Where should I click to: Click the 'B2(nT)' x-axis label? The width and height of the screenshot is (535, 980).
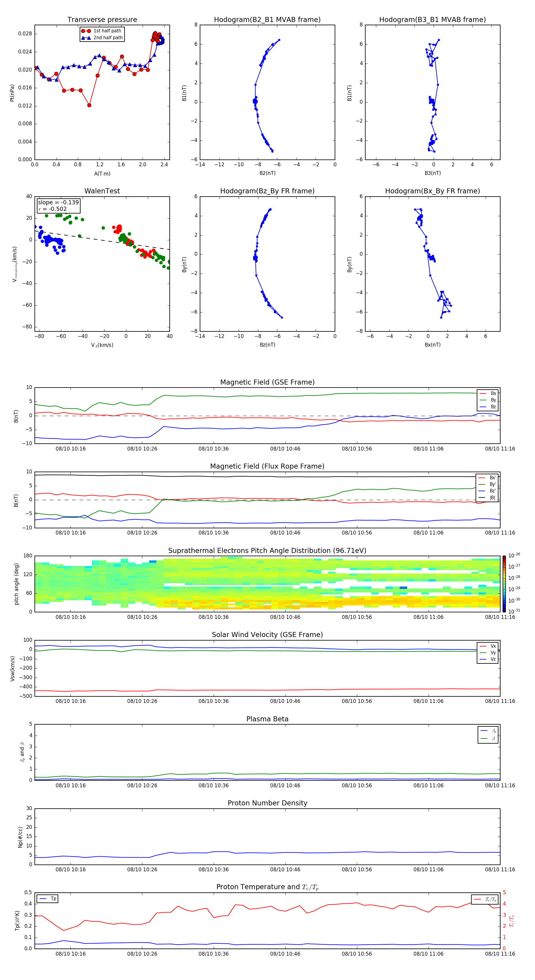point(267,173)
